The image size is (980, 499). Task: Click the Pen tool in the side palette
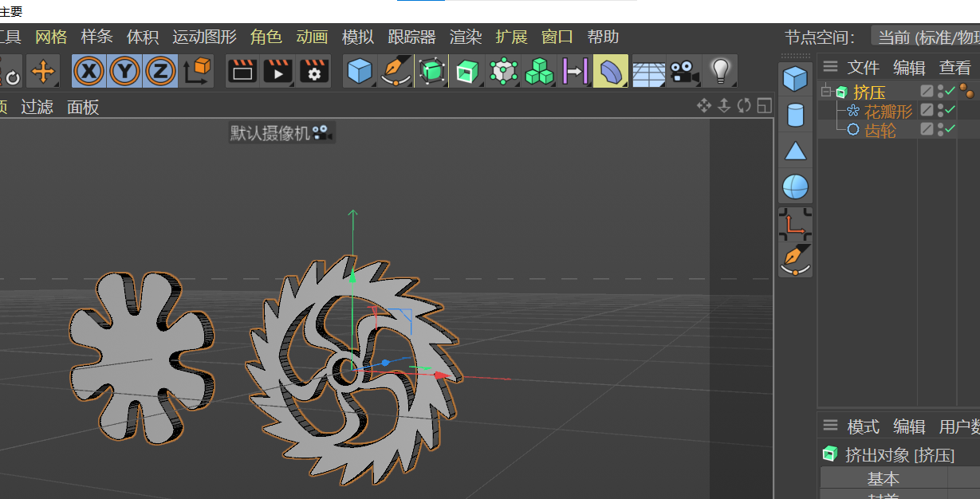(795, 261)
